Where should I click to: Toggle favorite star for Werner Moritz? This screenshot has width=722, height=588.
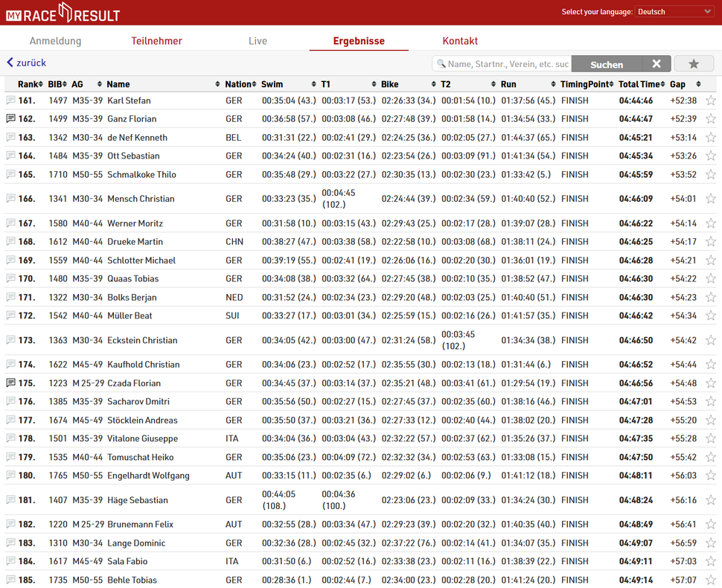(711, 223)
